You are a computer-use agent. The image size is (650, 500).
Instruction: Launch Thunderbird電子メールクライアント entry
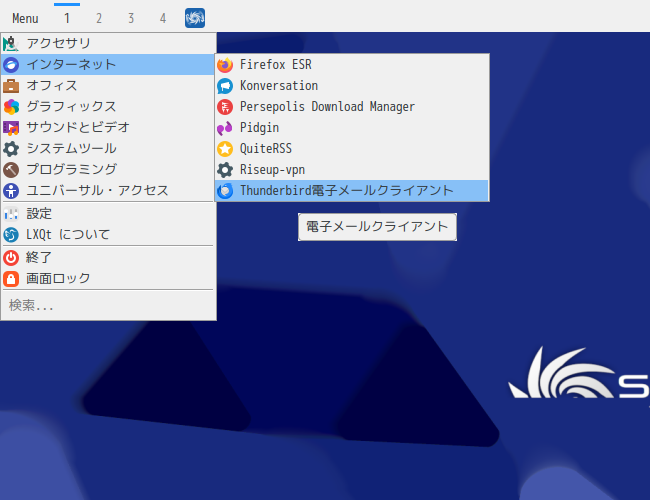pos(352,191)
